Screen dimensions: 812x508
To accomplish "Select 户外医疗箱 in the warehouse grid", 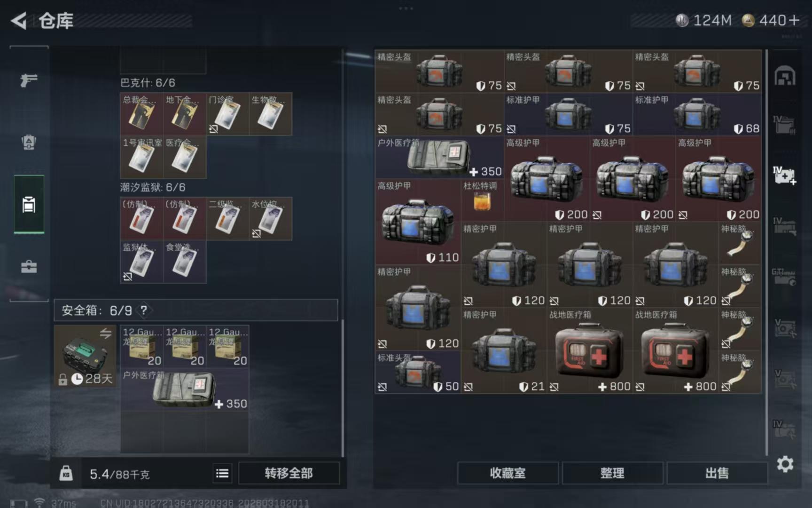I will pos(439,157).
